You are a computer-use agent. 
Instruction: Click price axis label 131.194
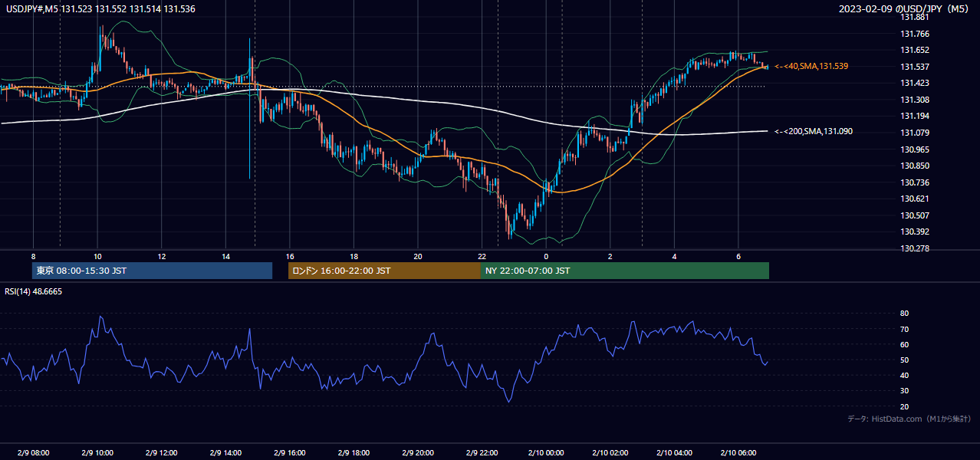[915, 116]
